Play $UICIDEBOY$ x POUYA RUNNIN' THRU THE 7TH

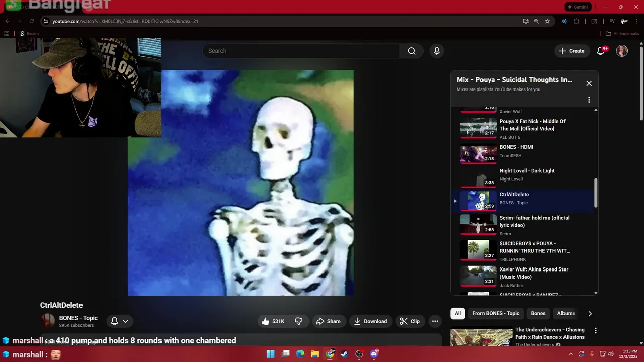coord(523,250)
